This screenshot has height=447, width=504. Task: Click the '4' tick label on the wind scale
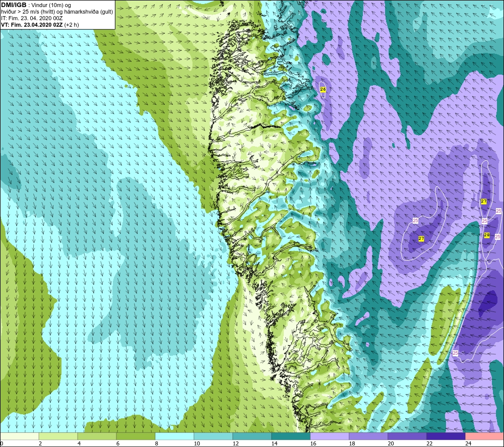point(79,443)
